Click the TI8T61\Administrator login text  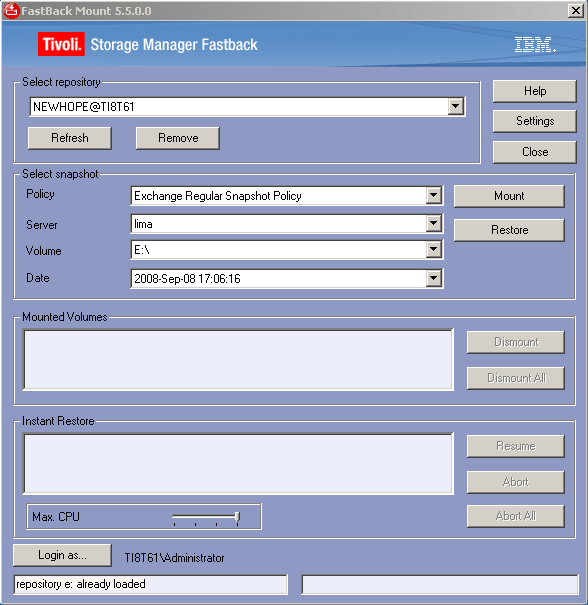pyautogui.click(x=174, y=558)
